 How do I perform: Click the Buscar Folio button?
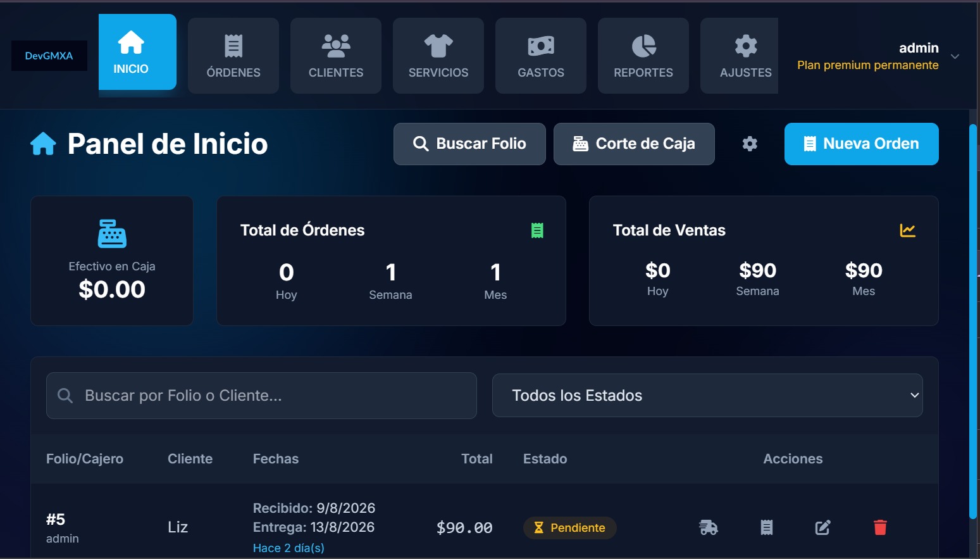click(469, 144)
